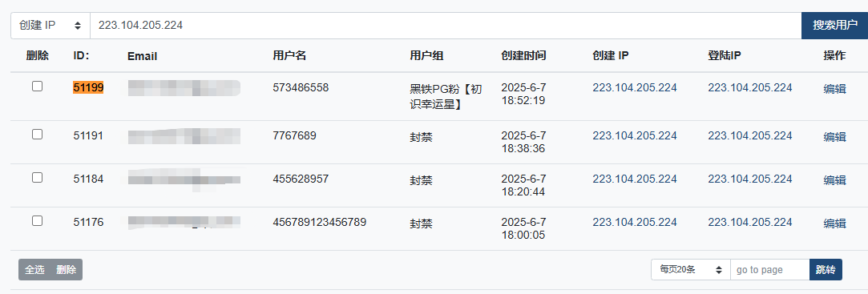Mark the checkbox next to ID 51176
868x294 pixels.
pos(37,220)
